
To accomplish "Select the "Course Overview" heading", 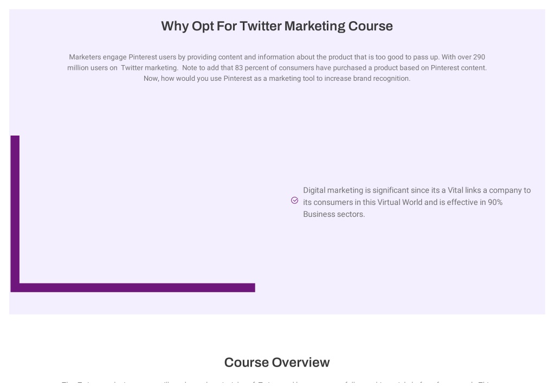I will click(277, 362).
